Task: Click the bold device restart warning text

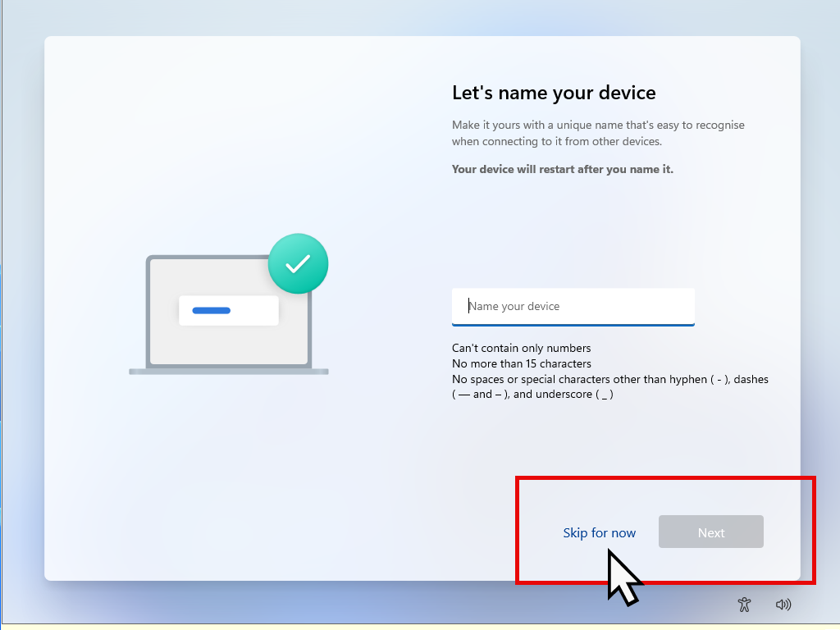Action: click(562, 170)
